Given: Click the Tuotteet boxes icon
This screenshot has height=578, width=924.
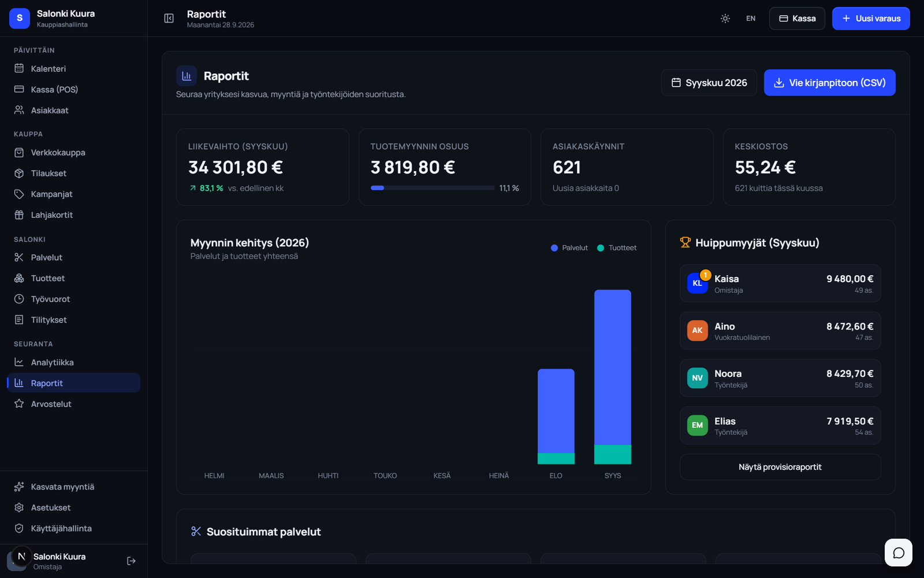Looking at the screenshot, I should pos(19,278).
